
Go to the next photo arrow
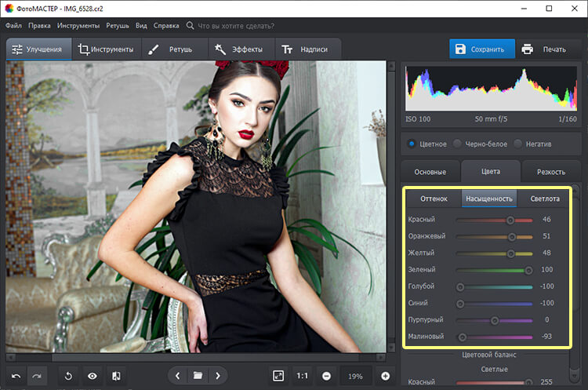click(x=218, y=375)
